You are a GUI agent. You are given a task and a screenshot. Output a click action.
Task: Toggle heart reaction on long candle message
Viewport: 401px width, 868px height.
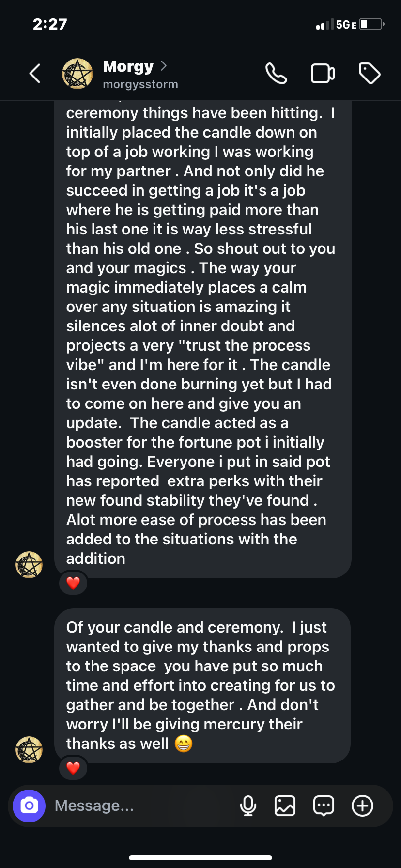(x=73, y=583)
